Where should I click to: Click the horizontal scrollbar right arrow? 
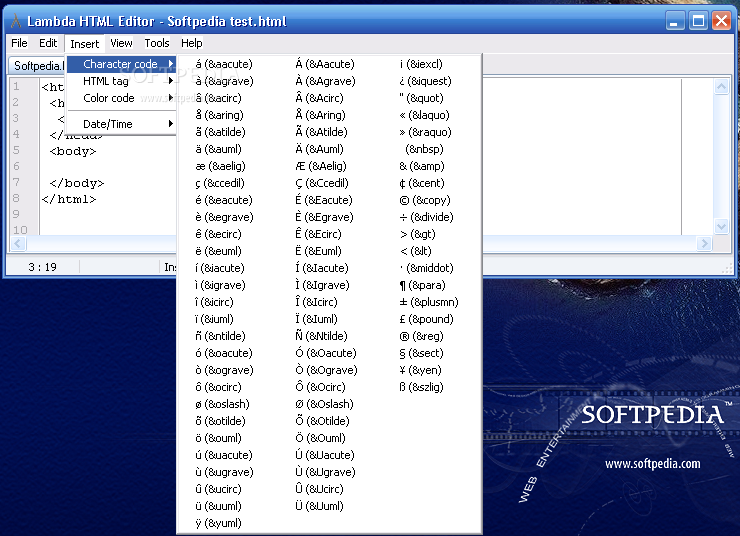pos(704,243)
